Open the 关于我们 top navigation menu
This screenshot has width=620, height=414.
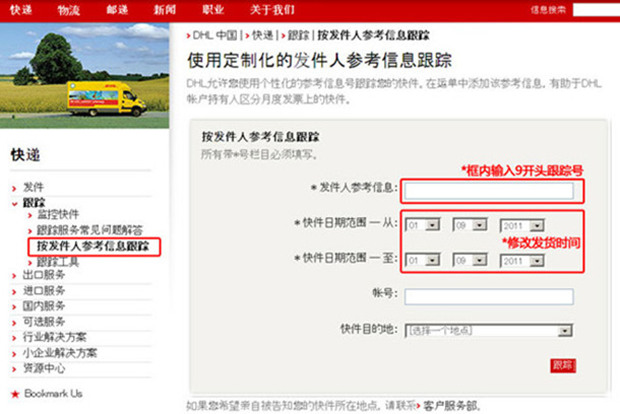pos(272,9)
